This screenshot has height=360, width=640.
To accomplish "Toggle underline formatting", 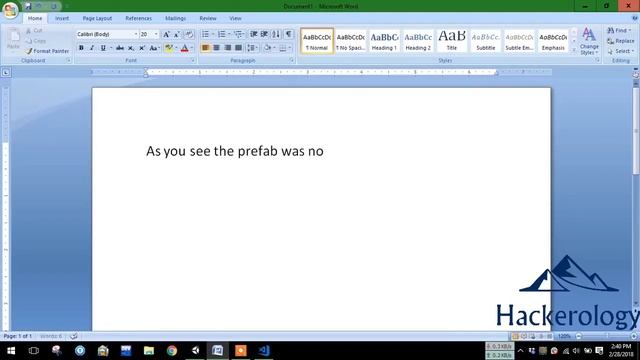I will pyautogui.click(x=103, y=48).
